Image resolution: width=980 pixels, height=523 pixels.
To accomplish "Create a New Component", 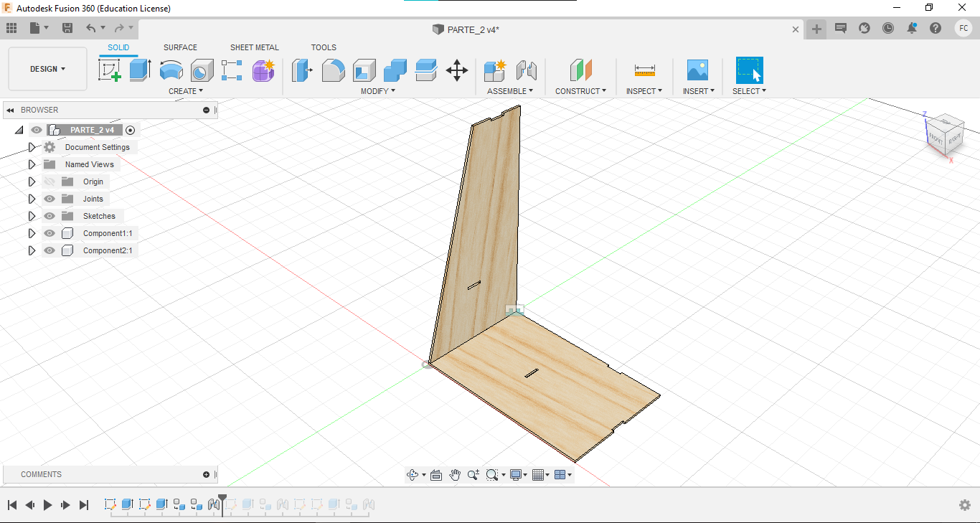I will (x=495, y=70).
